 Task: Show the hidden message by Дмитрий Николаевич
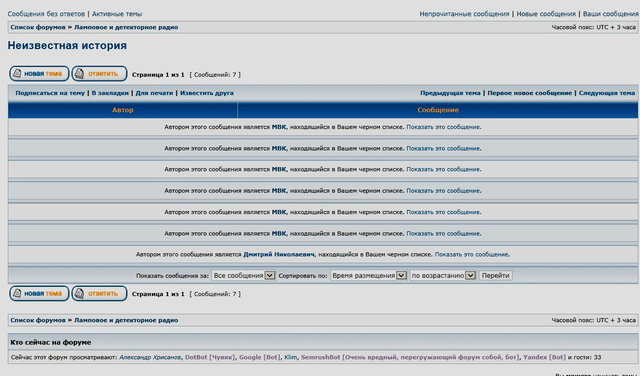[x=472, y=254]
